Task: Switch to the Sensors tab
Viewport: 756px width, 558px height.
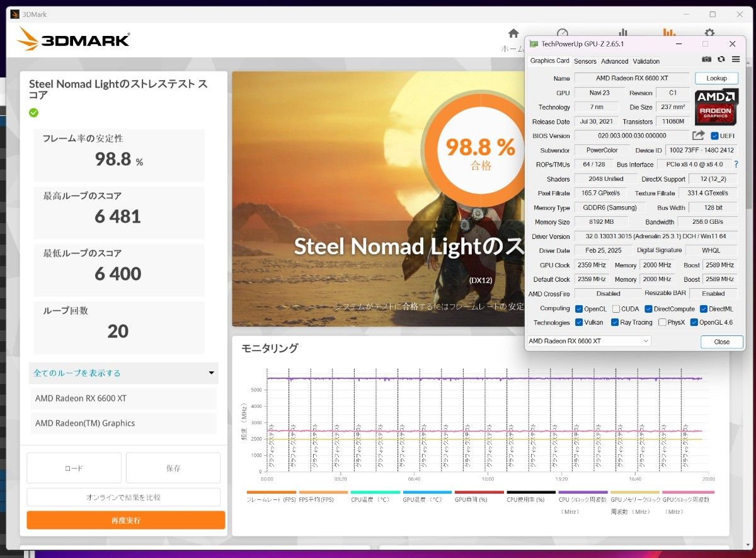Action: pos(585,61)
